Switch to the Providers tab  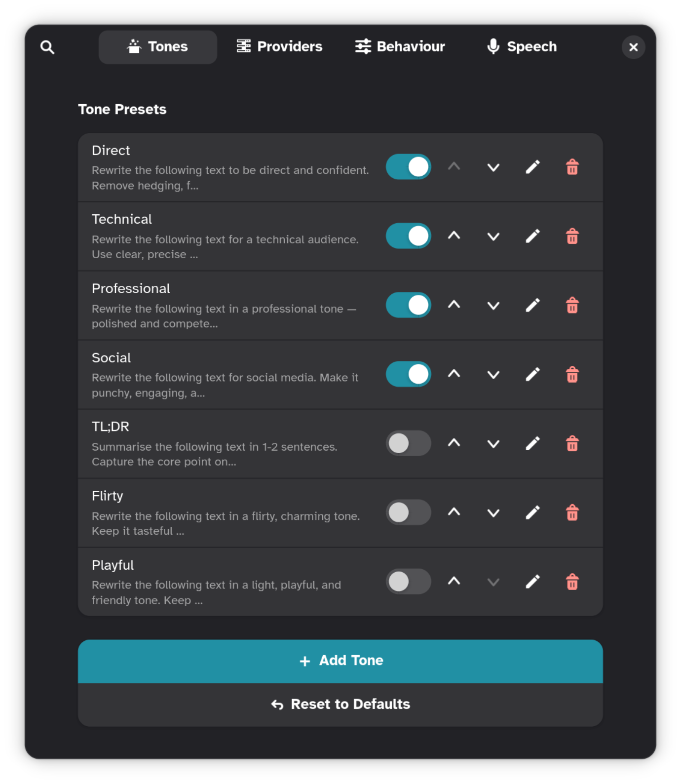pos(279,46)
